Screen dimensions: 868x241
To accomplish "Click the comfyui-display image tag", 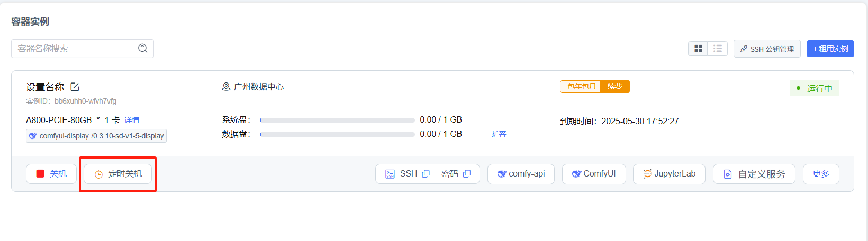I will tap(96, 136).
